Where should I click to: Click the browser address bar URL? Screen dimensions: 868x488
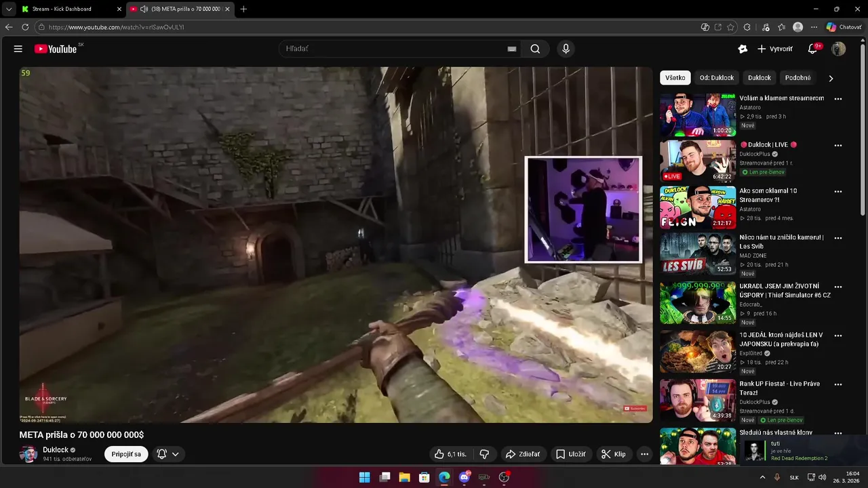click(117, 27)
